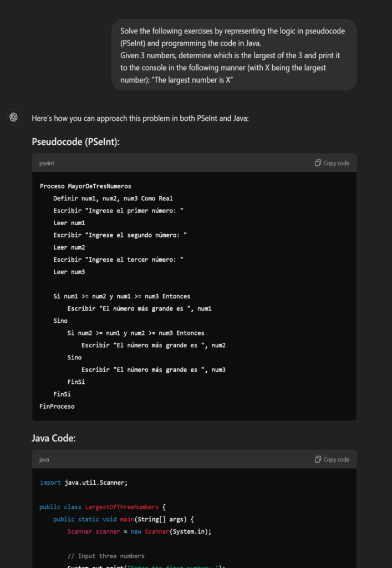
Task: Click the 'Definir num1, num2, num3 Como Real' line
Action: point(113,199)
